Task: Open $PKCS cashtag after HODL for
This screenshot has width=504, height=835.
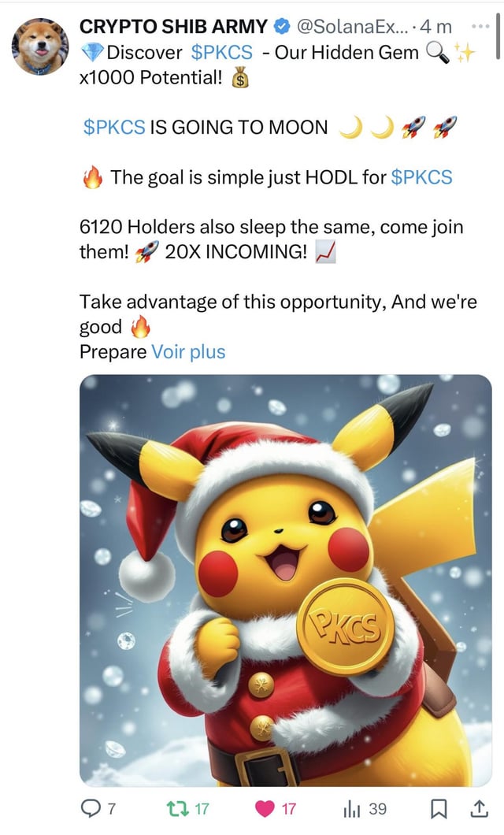Action: pos(421,176)
